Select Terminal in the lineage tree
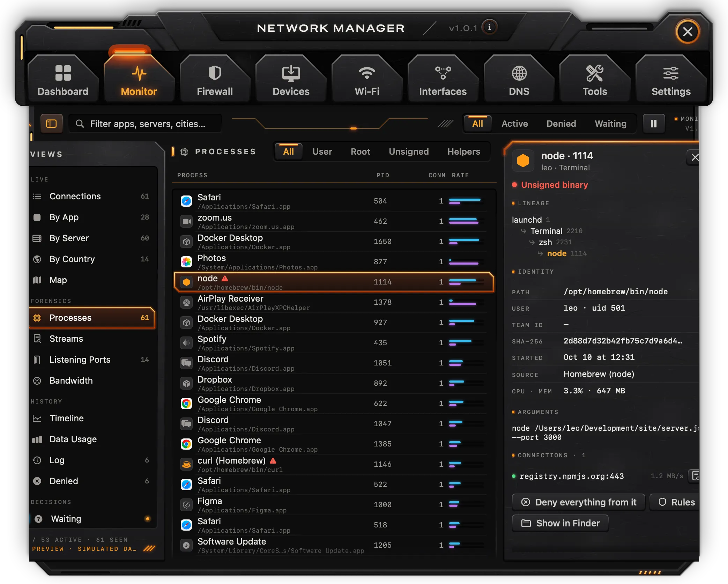This screenshot has width=728, height=584. point(546,231)
